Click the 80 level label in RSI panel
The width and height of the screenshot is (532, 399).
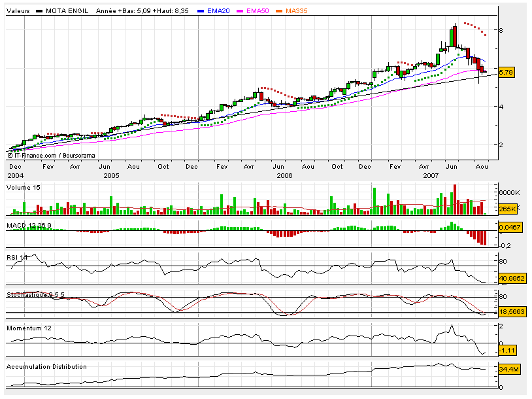tap(503, 262)
